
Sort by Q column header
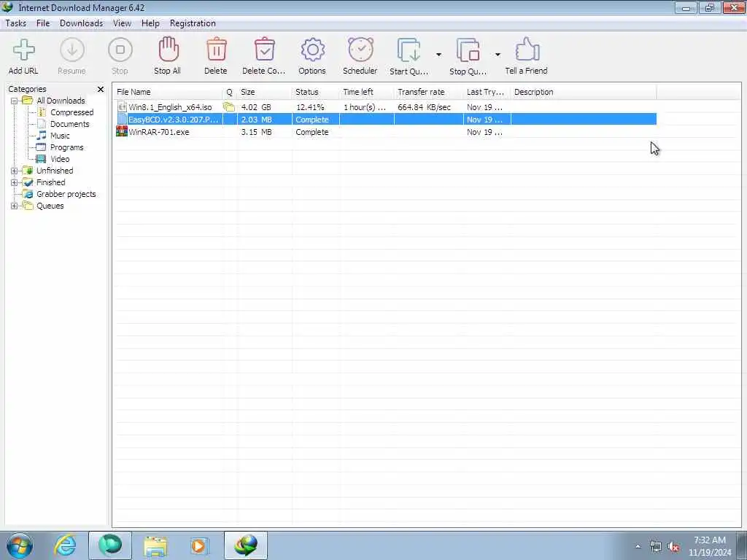pos(230,92)
